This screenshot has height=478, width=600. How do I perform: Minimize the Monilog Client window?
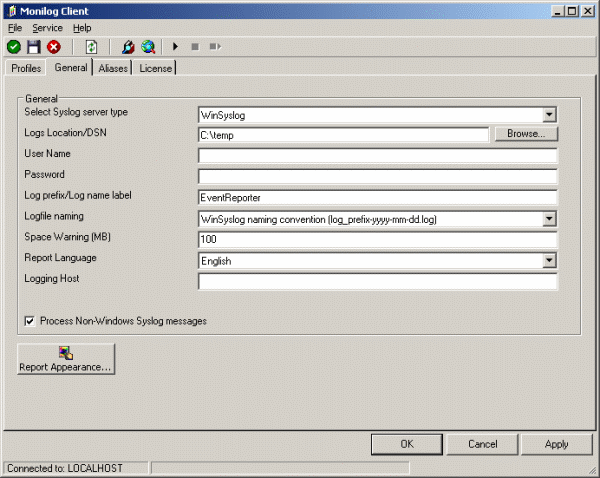558,11
